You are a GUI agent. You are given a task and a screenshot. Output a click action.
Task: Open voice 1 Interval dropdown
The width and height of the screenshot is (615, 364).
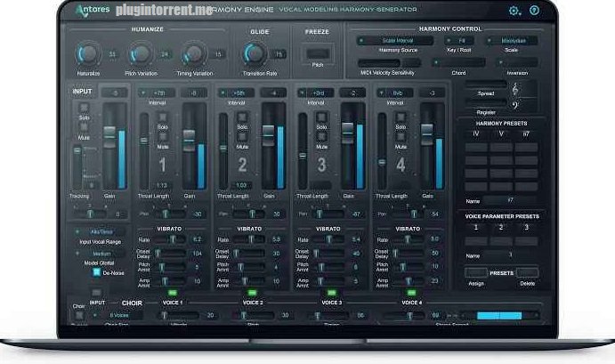click(x=157, y=93)
